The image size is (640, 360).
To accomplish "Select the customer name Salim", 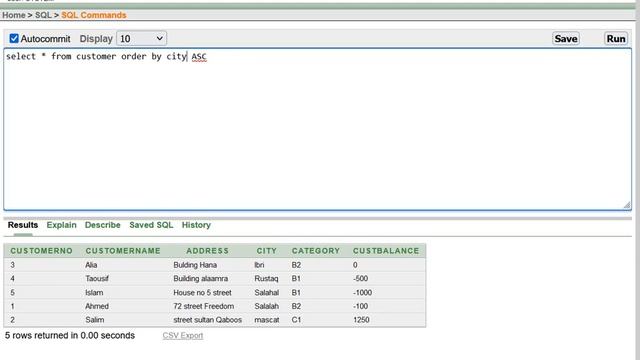I will (94, 320).
